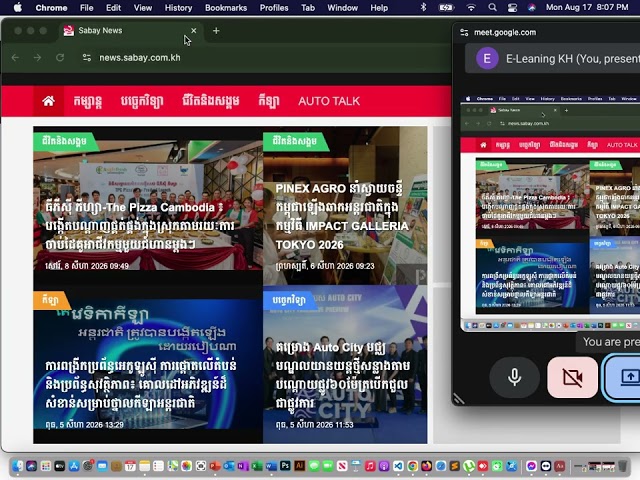The height and width of the screenshot is (480, 640).
Task: Close the Sabay News tab
Action: point(193,31)
